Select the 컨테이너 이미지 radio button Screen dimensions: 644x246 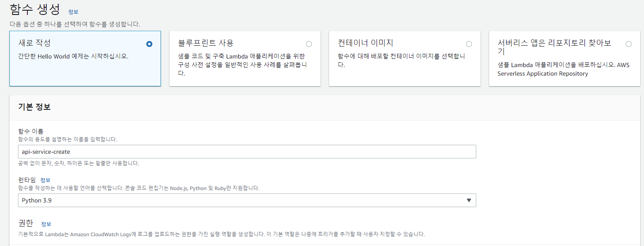[469, 44]
